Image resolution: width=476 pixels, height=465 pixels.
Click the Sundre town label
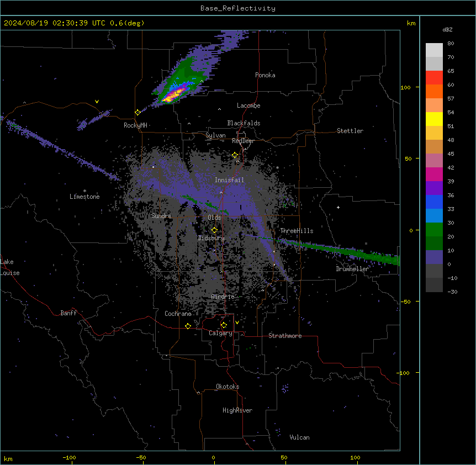[161, 216]
